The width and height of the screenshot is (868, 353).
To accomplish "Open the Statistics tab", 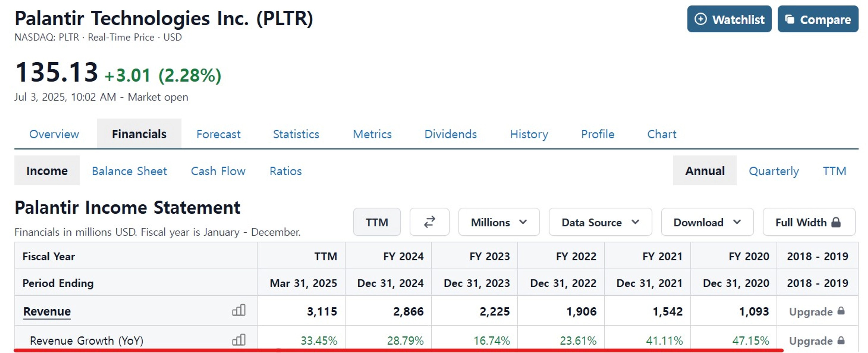I will pyautogui.click(x=296, y=134).
